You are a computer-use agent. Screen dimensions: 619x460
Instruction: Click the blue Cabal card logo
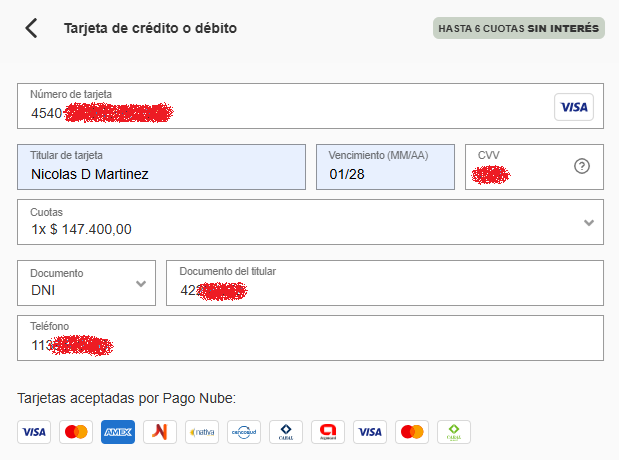(x=286, y=432)
